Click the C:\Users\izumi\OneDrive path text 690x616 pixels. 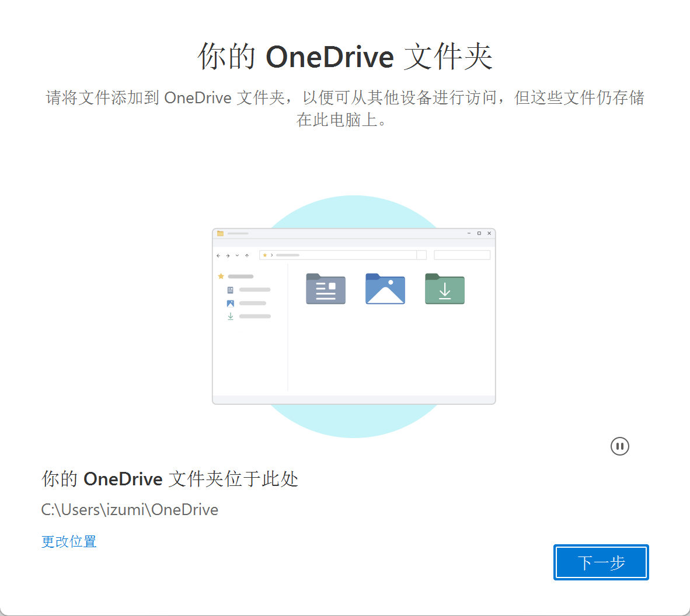click(130, 510)
